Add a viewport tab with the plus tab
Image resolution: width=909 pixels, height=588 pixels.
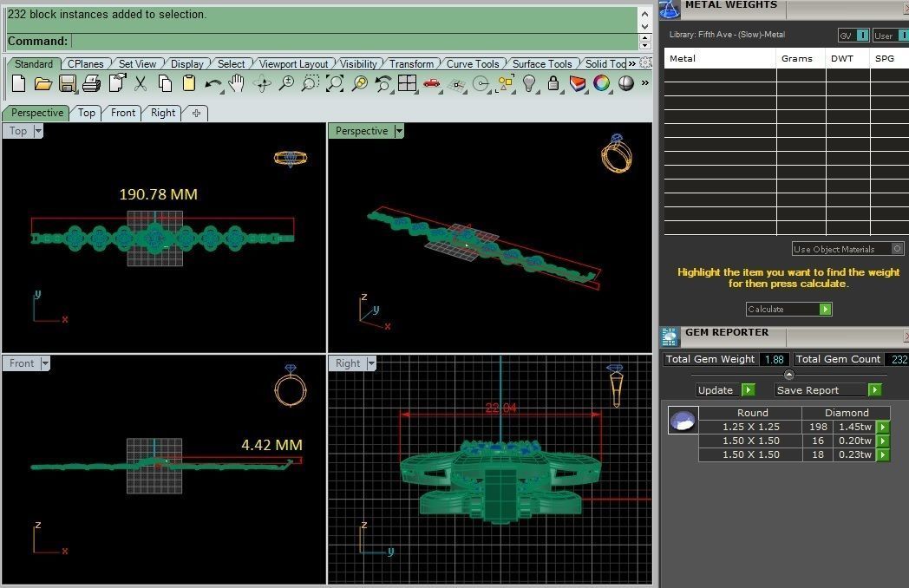pyautogui.click(x=196, y=113)
